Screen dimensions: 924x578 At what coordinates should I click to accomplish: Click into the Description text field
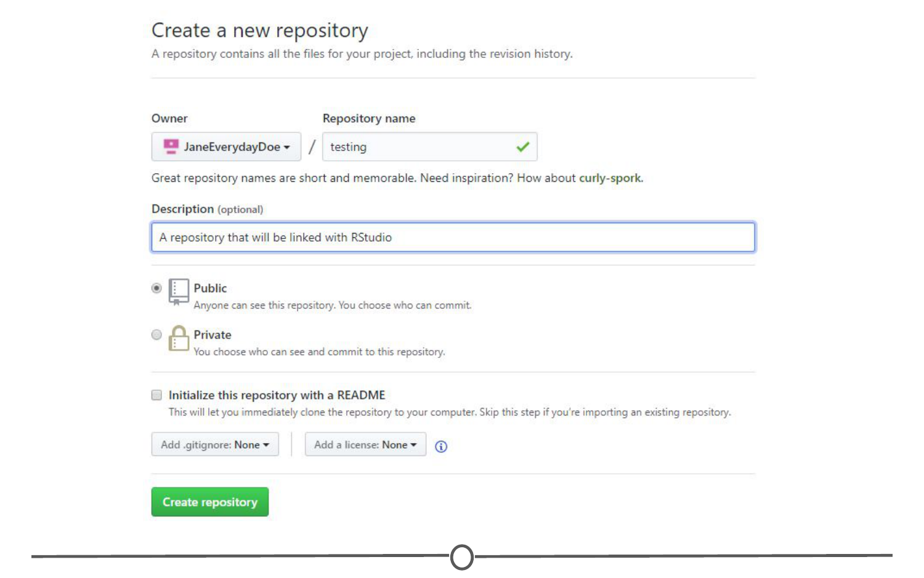click(x=453, y=237)
